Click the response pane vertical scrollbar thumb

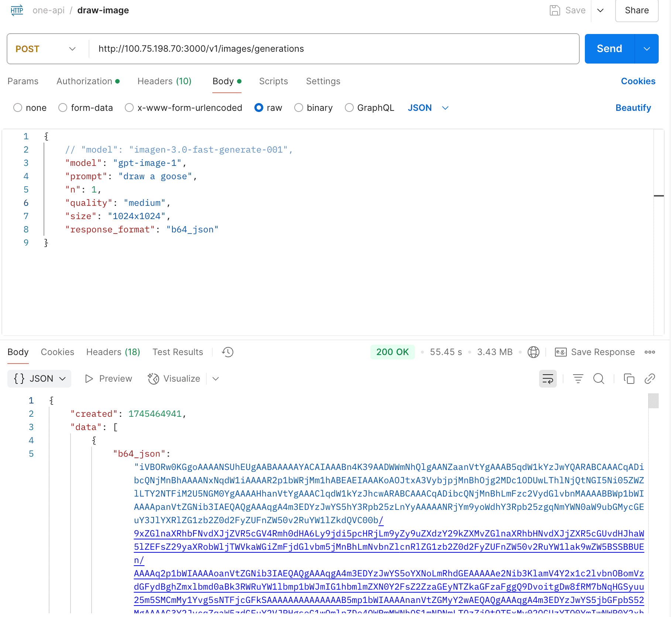(x=653, y=401)
